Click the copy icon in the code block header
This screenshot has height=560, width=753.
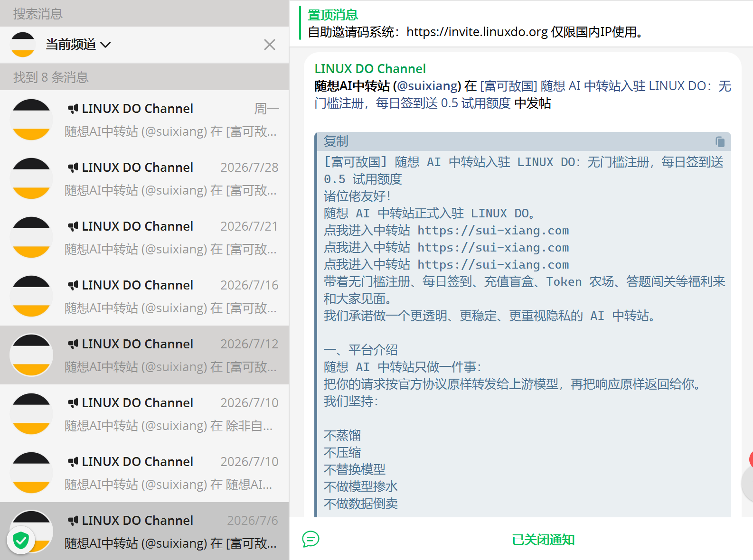(720, 141)
